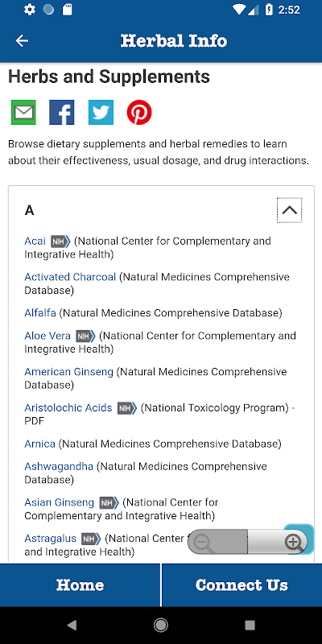Open the settings gear in the status bar

point(30,10)
